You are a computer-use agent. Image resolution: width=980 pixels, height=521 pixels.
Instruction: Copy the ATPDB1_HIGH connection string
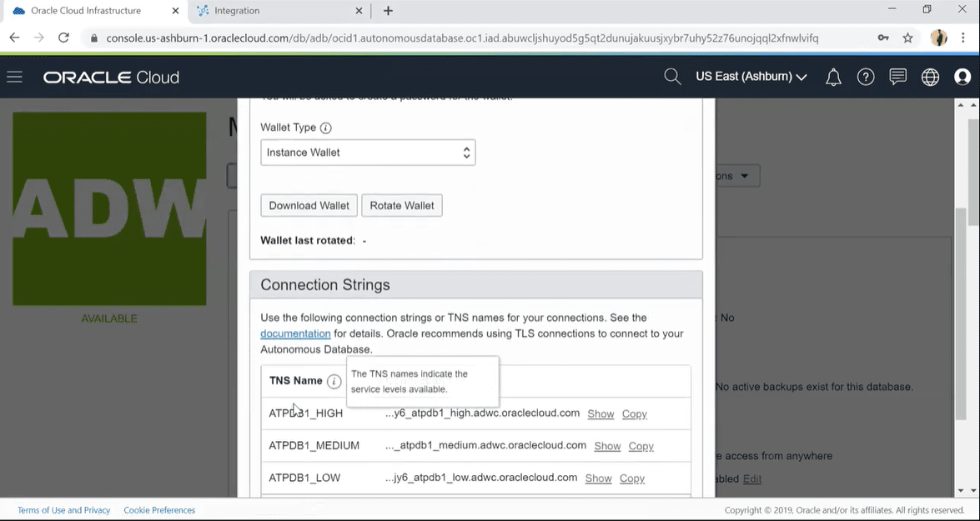point(635,414)
